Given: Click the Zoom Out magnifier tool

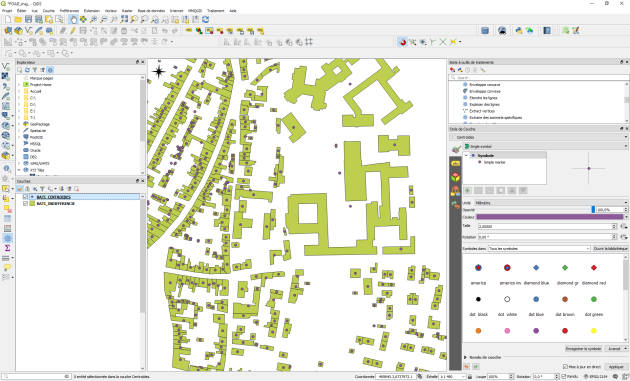Looking at the screenshot, I should (x=104, y=19).
